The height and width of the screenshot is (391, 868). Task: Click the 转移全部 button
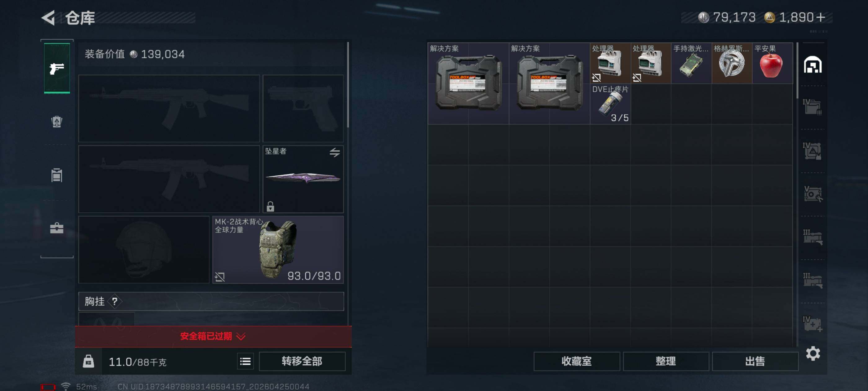[302, 361]
